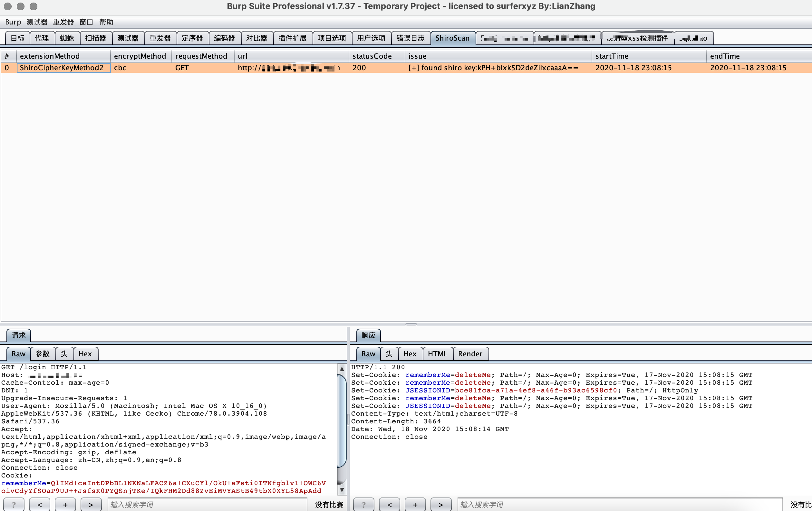
Task: Click the response panel previous match arrow
Action: [389, 504]
